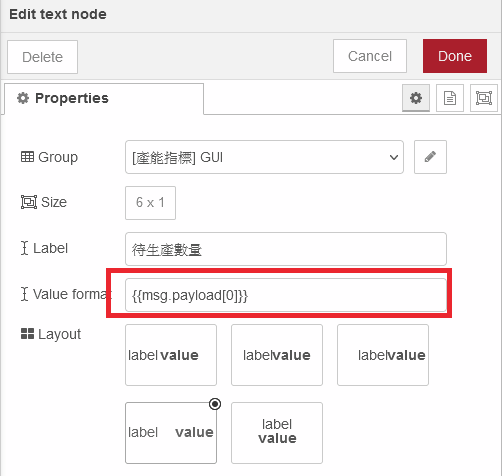Click the Group table icon
The image size is (502, 476).
tap(27, 157)
